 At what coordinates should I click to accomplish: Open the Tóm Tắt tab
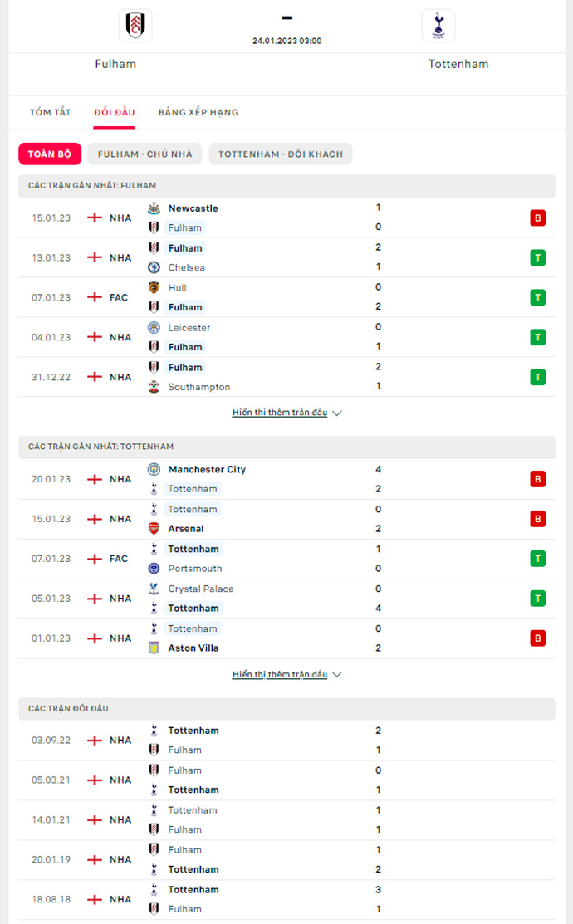(51, 112)
